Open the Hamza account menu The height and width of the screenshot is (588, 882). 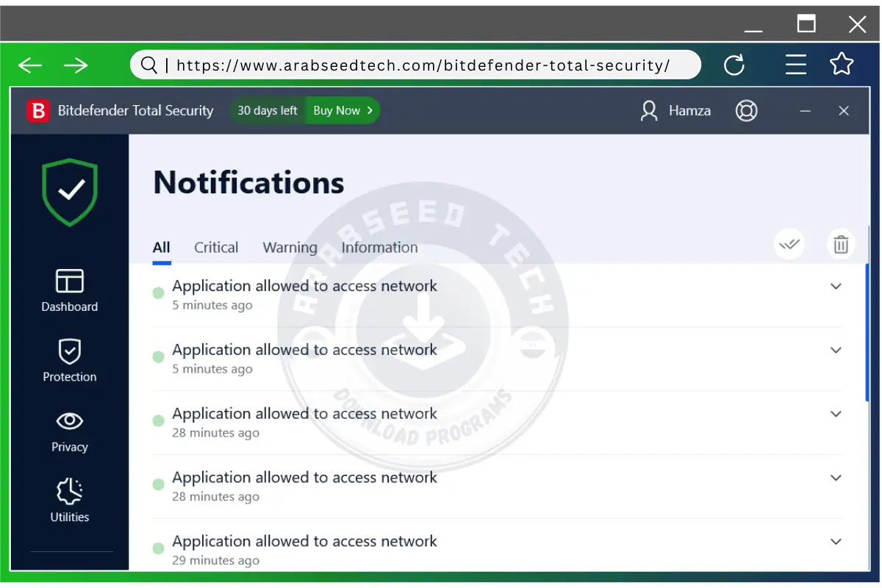click(675, 110)
